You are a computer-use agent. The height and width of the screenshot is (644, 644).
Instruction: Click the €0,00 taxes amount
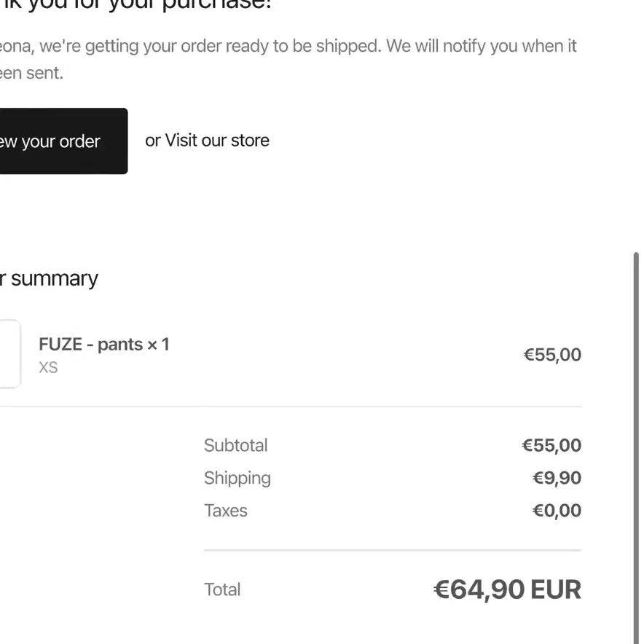[x=557, y=511]
